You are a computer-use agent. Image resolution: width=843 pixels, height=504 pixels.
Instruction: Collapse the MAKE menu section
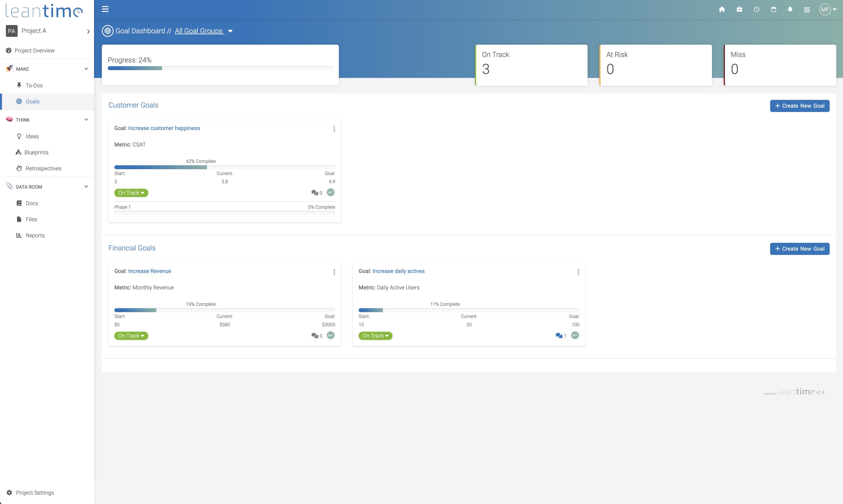(x=86, y=69)
